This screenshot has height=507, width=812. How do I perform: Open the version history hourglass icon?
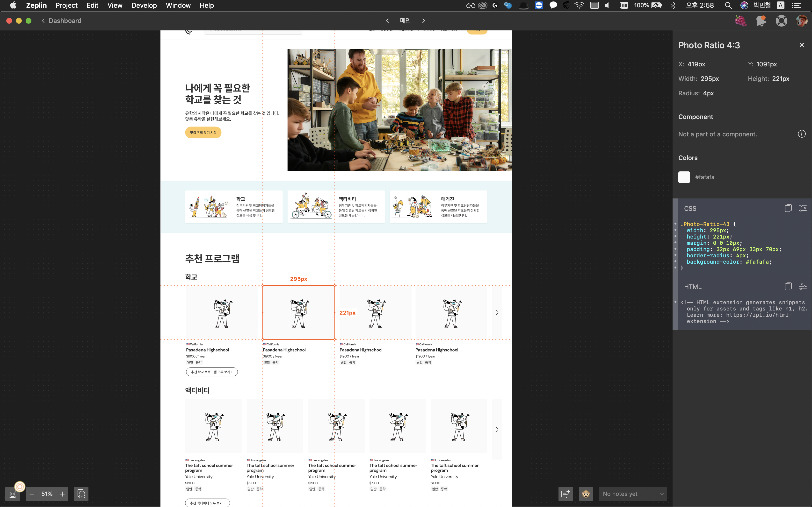pyautogui.click(x=12, y=493)
